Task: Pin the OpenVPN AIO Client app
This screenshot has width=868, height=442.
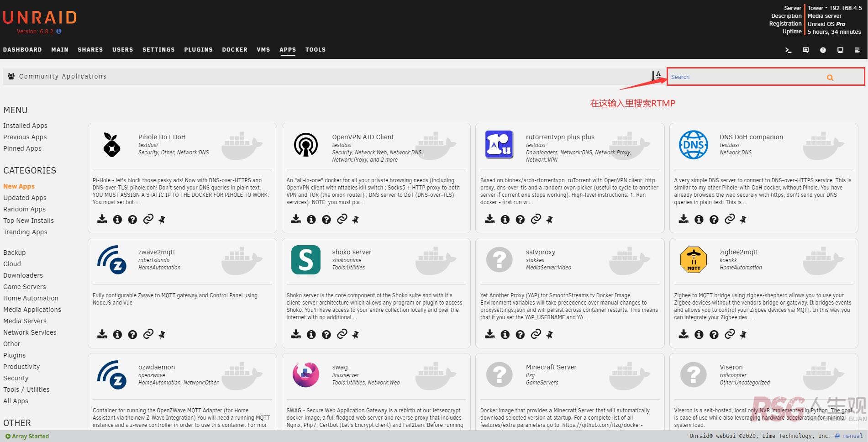Action: [356, 220]
